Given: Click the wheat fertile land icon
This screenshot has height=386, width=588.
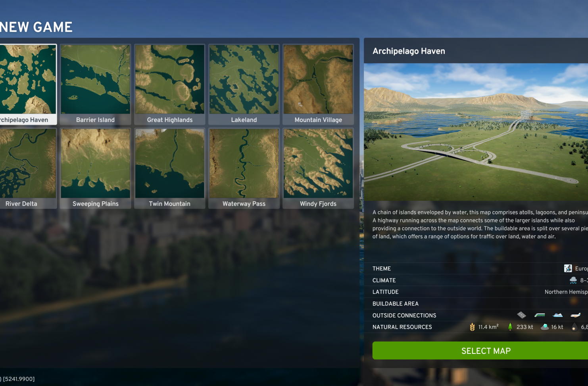Looking at the screenshot, I should click(472, 327).
